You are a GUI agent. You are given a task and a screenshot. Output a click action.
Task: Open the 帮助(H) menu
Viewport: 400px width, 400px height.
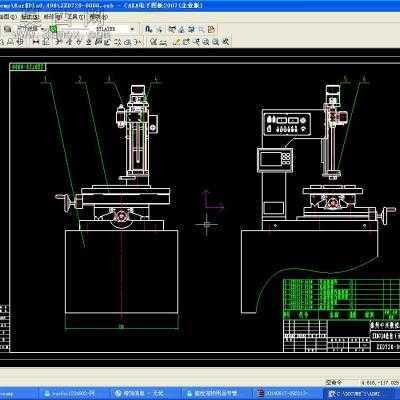[x=99, y=16]
